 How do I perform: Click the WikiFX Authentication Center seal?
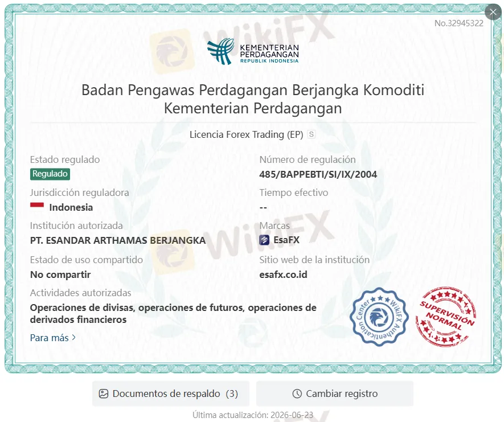point(379,317)
